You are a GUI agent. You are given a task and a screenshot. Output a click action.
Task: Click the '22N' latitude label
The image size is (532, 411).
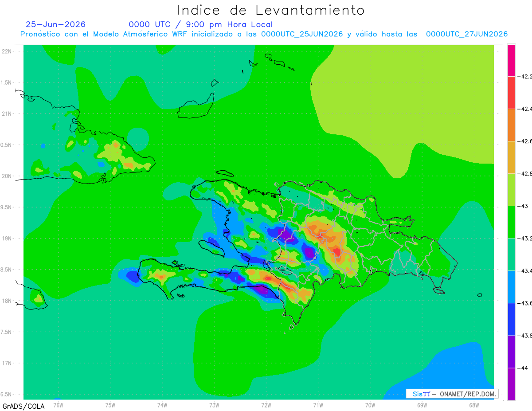click(x=7, y=51)
